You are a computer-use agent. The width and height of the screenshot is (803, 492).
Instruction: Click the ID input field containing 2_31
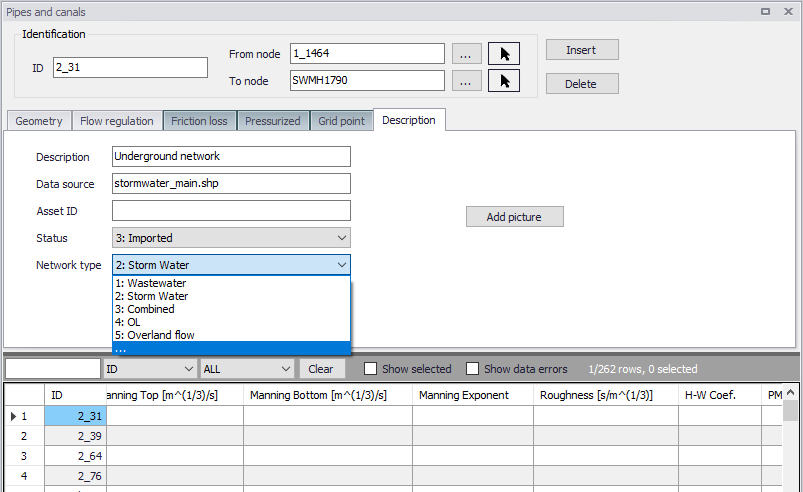(131, 68)
